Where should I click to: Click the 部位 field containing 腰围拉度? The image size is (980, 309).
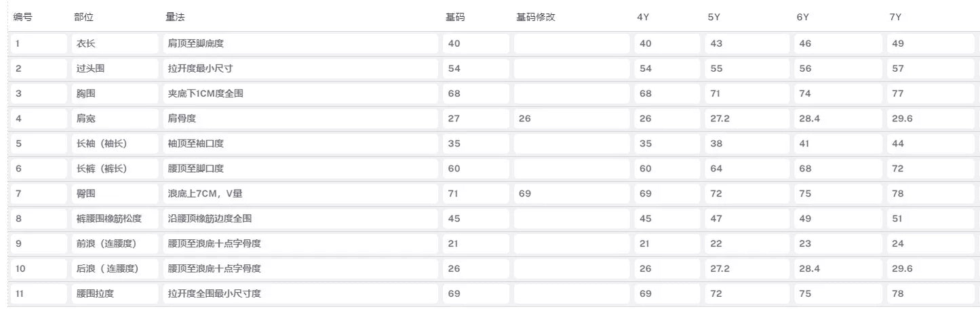(x=115, y=293)
